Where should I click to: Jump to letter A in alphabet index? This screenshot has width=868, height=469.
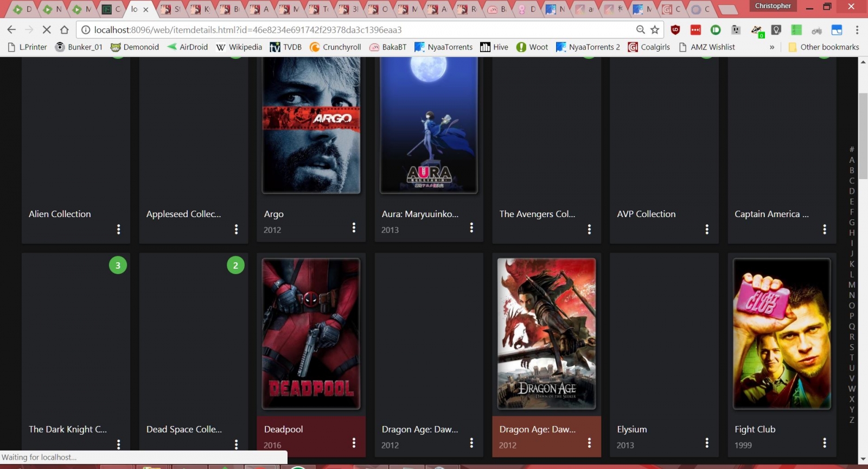click(852, 160)
